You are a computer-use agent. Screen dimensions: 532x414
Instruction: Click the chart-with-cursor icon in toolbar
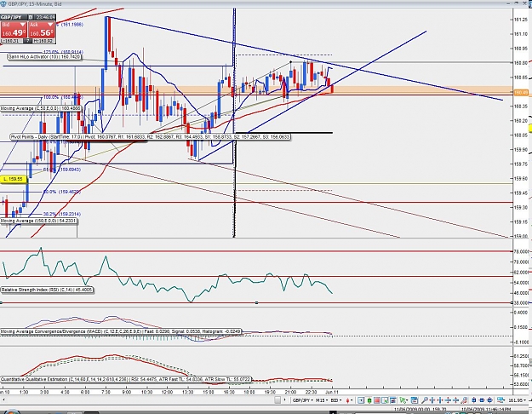(x=385, y=400)
